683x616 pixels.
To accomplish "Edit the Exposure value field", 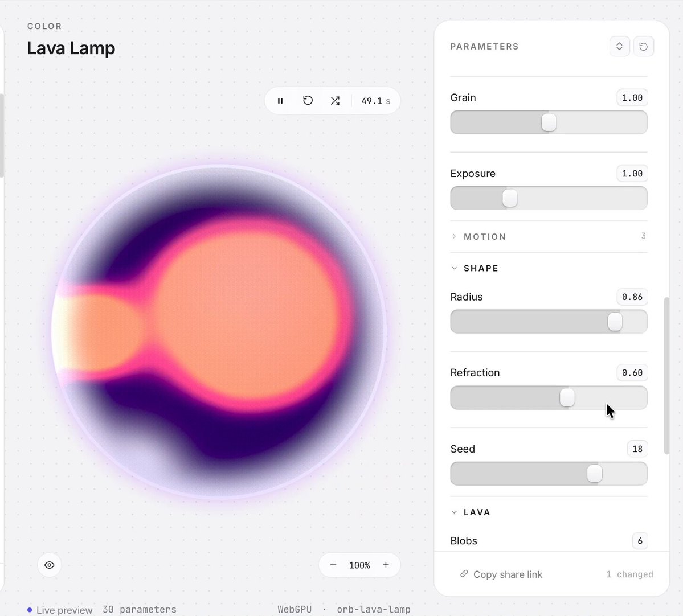I will pos(632,173).
